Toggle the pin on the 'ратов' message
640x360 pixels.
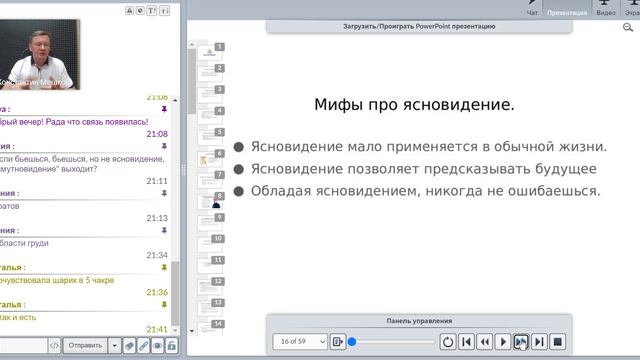click(x=164, y=193)
